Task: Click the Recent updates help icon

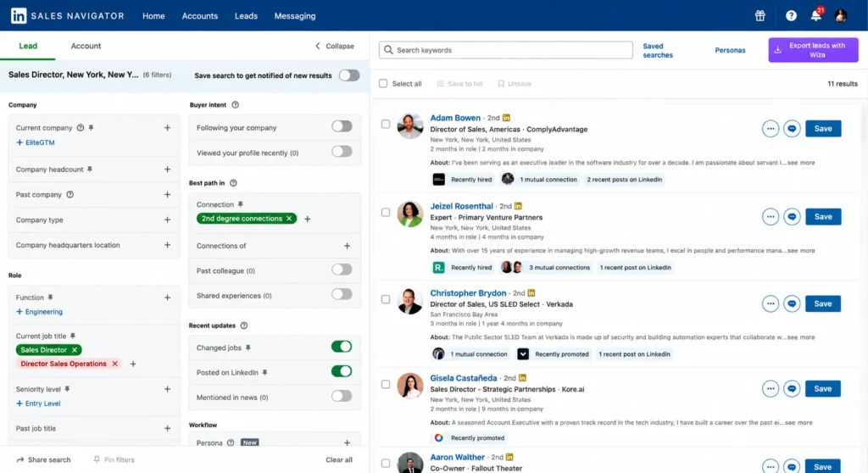Action: point(244,326)
